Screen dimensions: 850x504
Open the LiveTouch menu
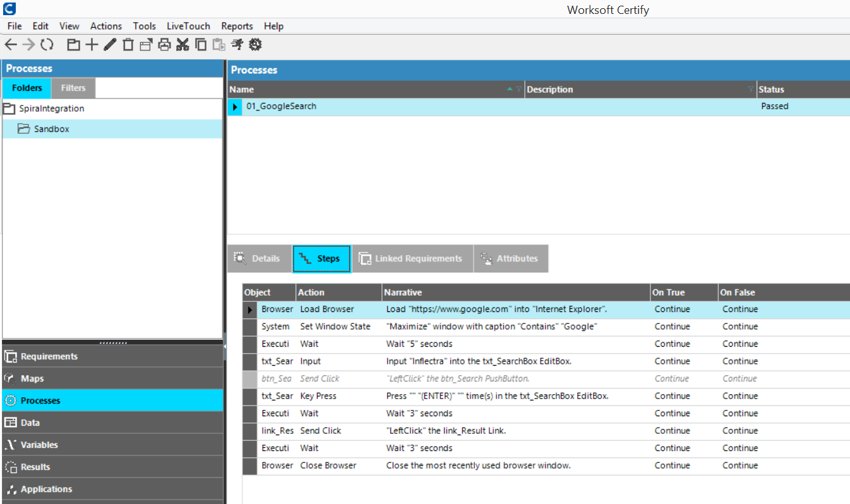click(x=188, y=26)
